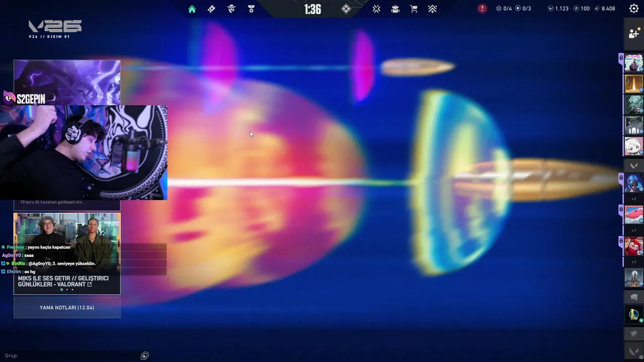Open the Agents icon with hat figure
Image resolution: width=644 pixels, height=362 pixels.
pyautogui.click(x=231, y=9)
